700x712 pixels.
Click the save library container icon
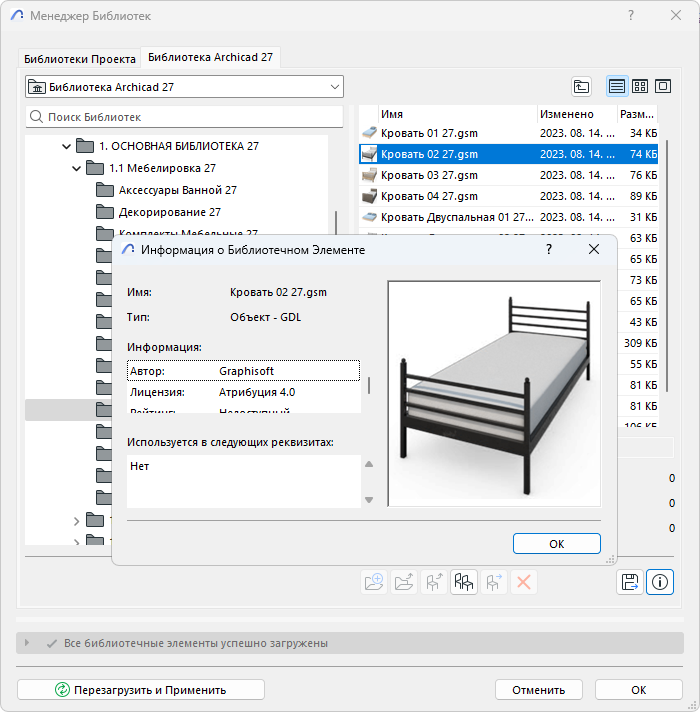(x=630, y=582)
